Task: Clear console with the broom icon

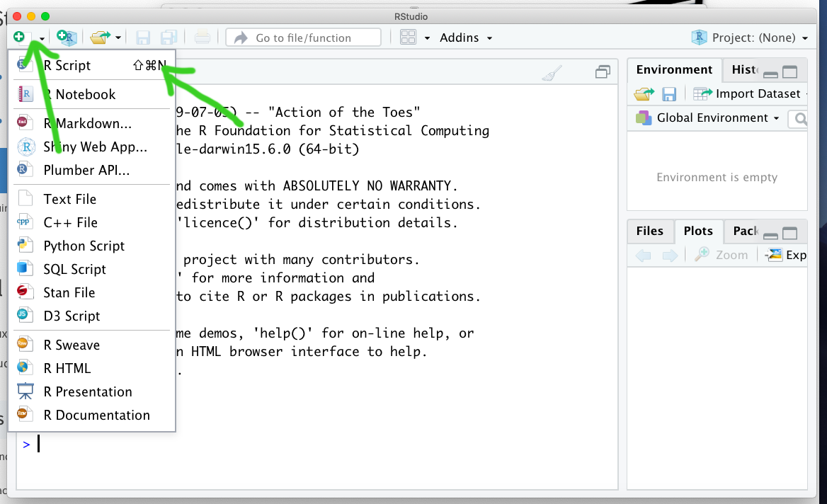Action: (x=552, y=72)
